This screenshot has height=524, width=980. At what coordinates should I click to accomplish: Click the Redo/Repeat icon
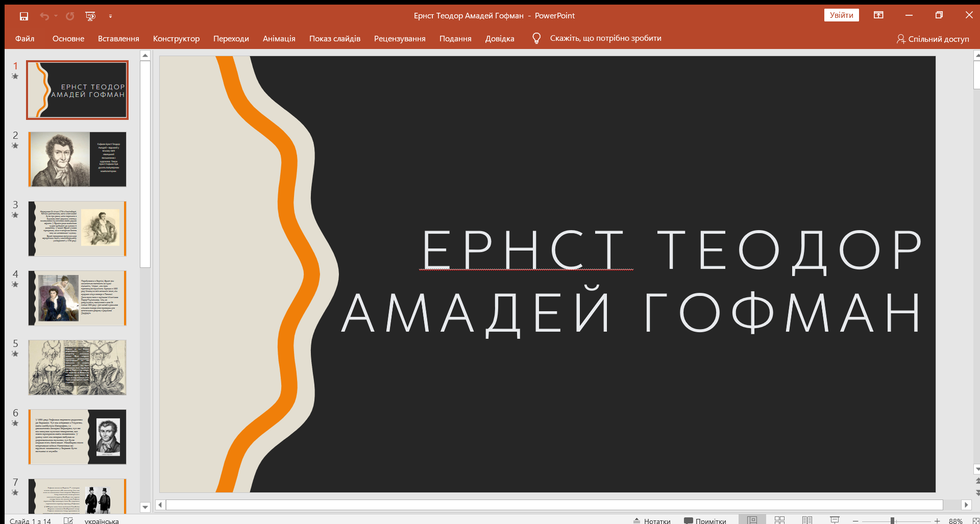point(70,16)
